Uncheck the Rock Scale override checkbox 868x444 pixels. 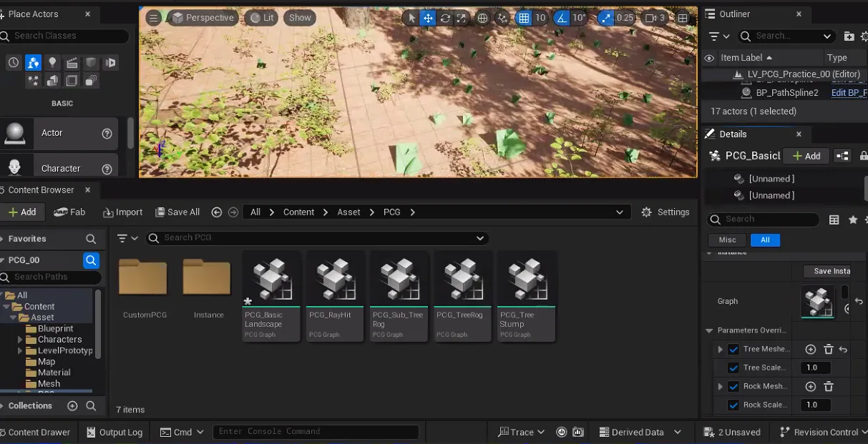click(733, 405)
